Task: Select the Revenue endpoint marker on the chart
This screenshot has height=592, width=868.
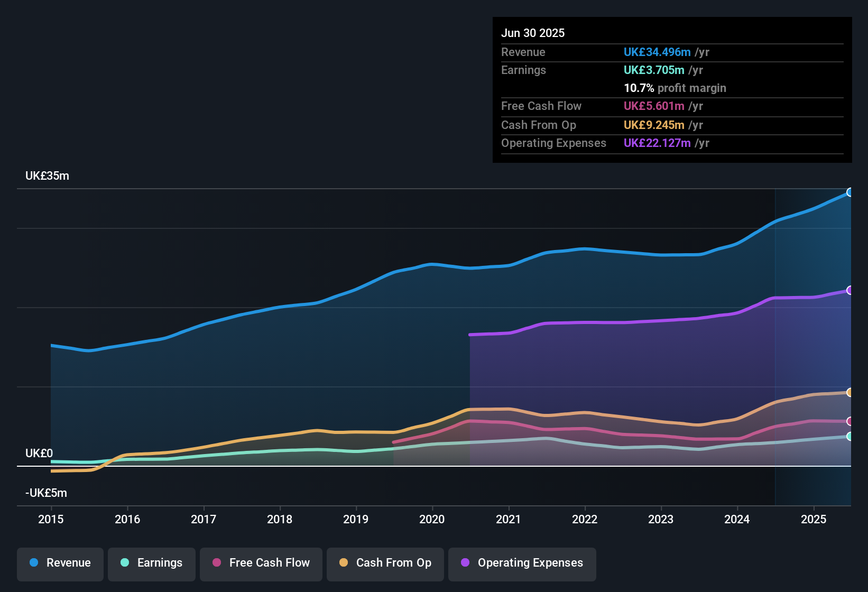Action: click(x=850, y=192)
